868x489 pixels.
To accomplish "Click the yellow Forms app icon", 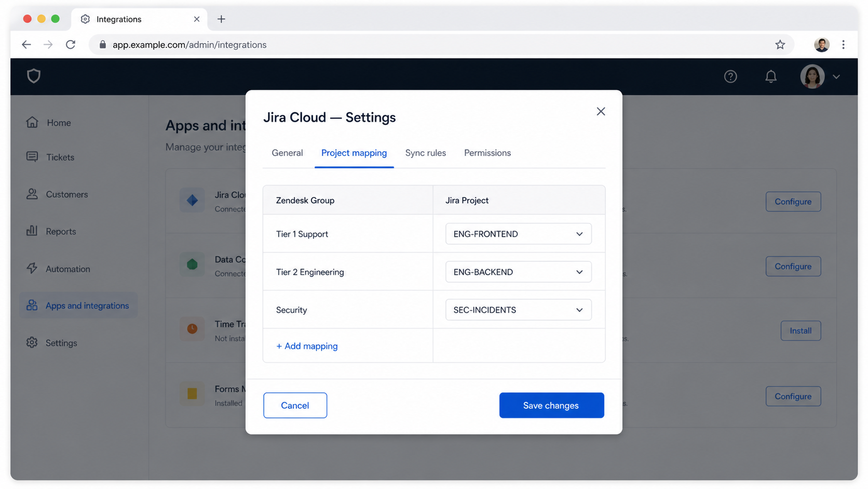I will click(x=192, y=394).
